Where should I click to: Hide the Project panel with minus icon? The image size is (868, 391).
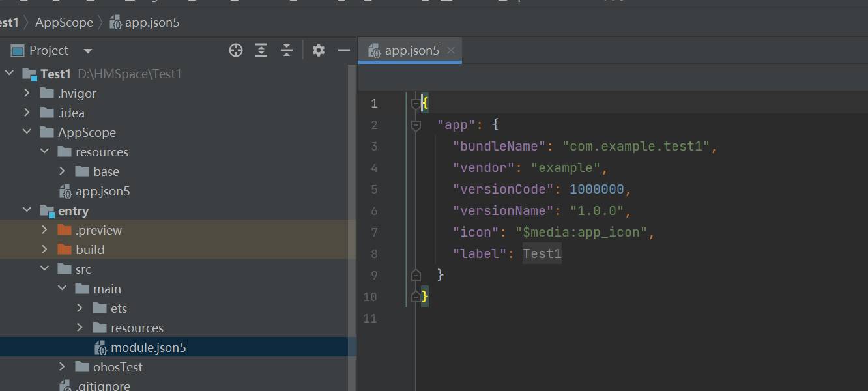pos(344,50)
